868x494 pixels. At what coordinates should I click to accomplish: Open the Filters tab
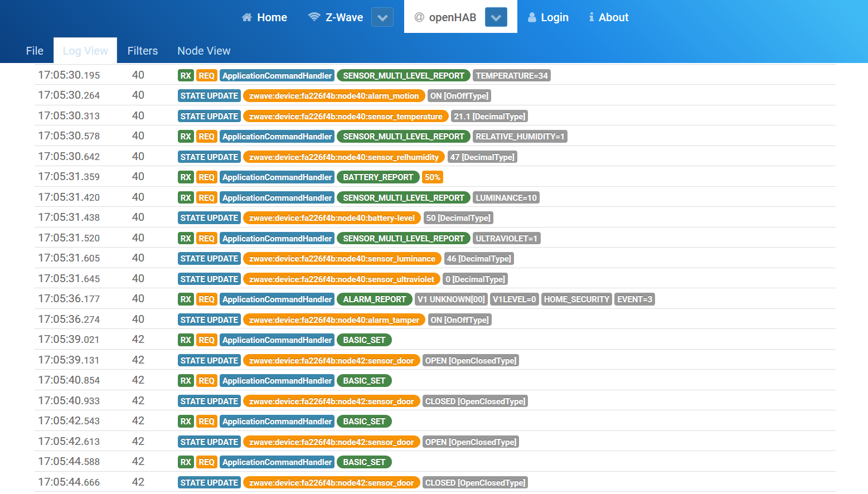[x=143, y=51]
